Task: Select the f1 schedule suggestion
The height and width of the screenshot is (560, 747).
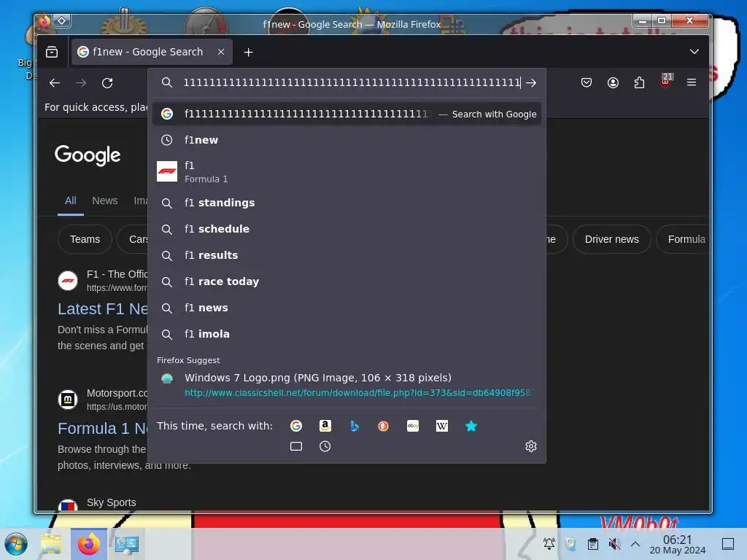Action: pyautogui.click(x=347, y=229)
